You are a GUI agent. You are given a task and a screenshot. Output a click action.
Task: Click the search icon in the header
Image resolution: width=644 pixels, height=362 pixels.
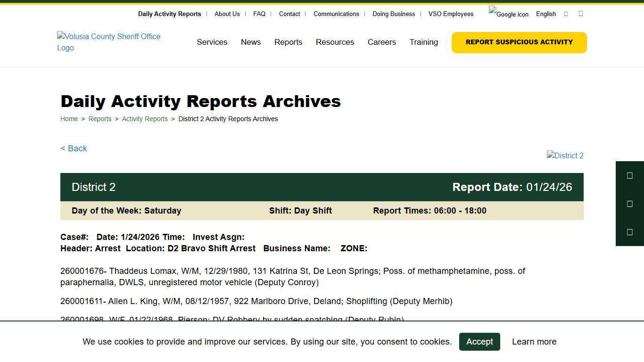tap(580, 14)
